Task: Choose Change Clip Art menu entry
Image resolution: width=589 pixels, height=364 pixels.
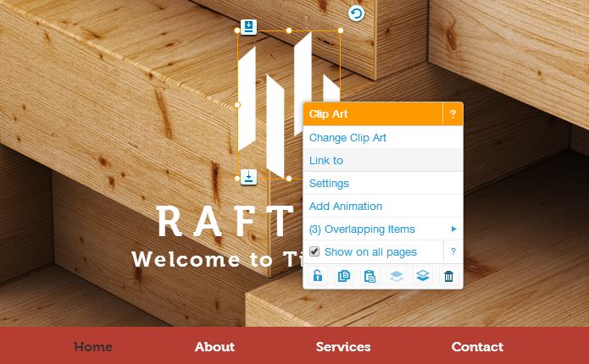Action: (x=383, y=138)
